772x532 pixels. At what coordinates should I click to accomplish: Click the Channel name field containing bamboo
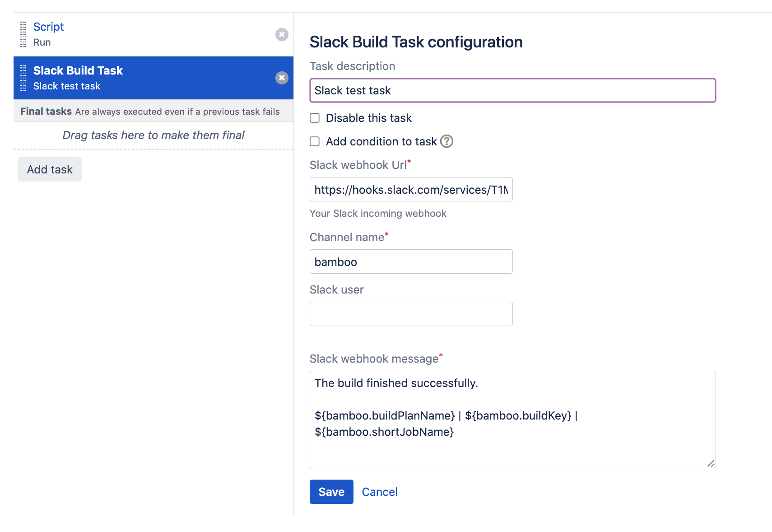pyautogui.click(x=411, y=262)
